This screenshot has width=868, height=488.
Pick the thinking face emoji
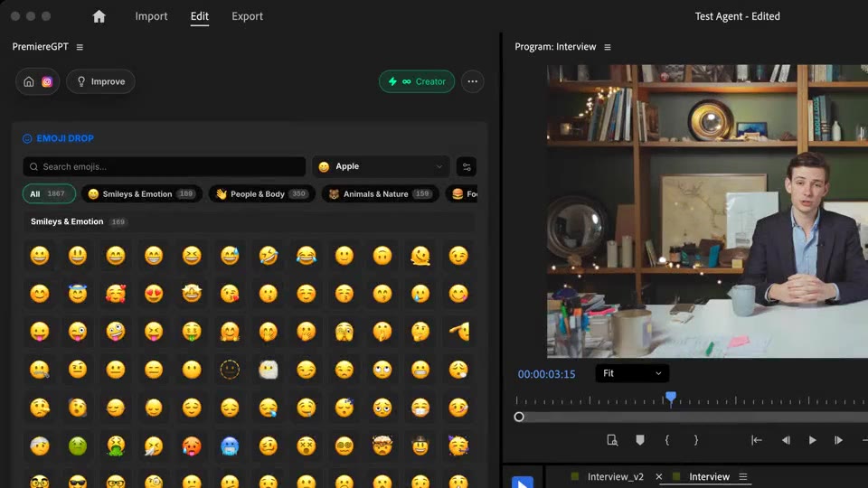[x=420, y=332]
